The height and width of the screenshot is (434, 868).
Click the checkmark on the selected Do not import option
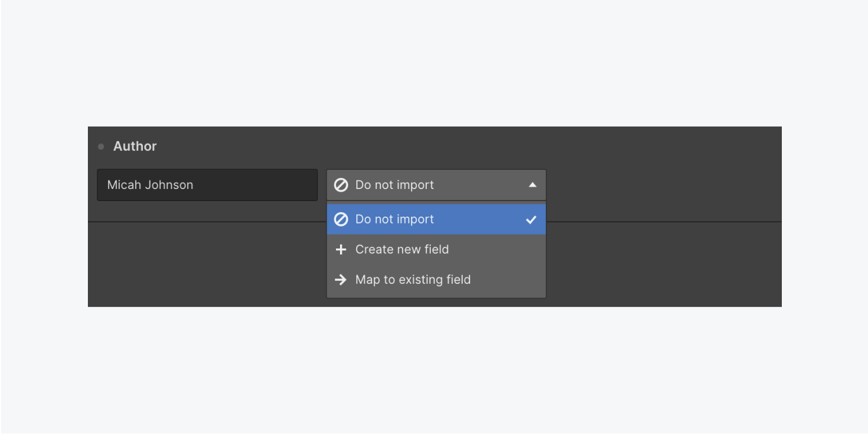(x=531, y=220)
